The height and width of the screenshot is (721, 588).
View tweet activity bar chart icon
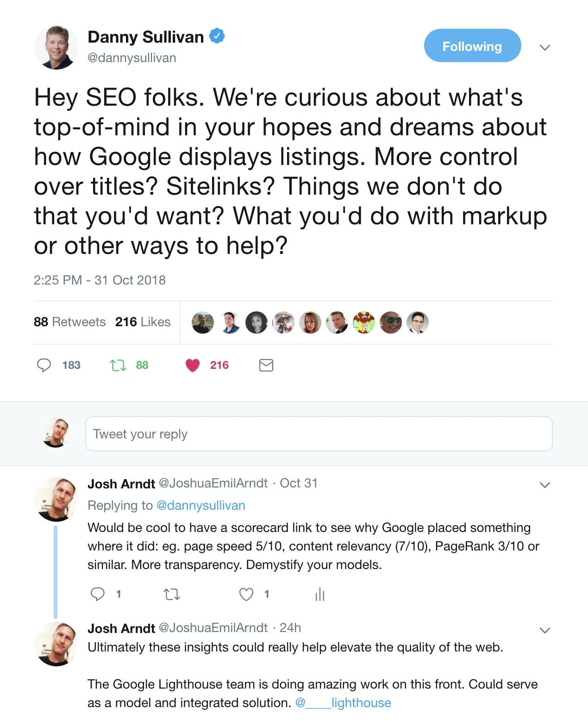click(x=320, y=595)
